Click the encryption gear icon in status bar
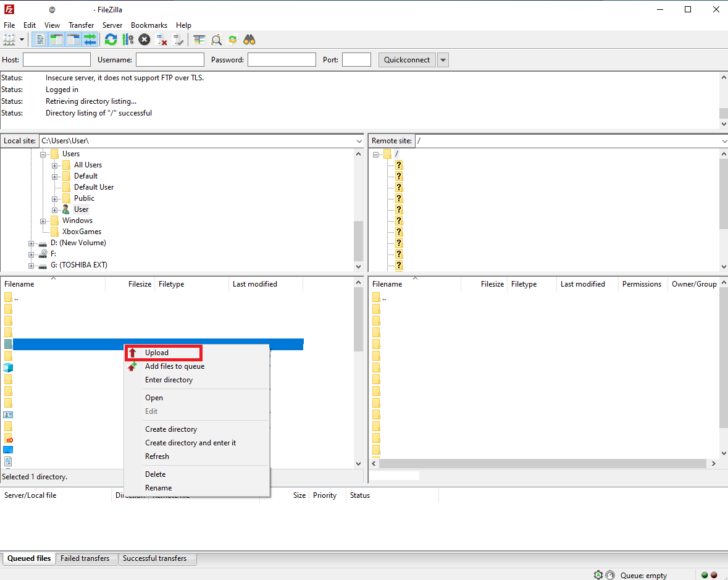 [x=598, y=575]
